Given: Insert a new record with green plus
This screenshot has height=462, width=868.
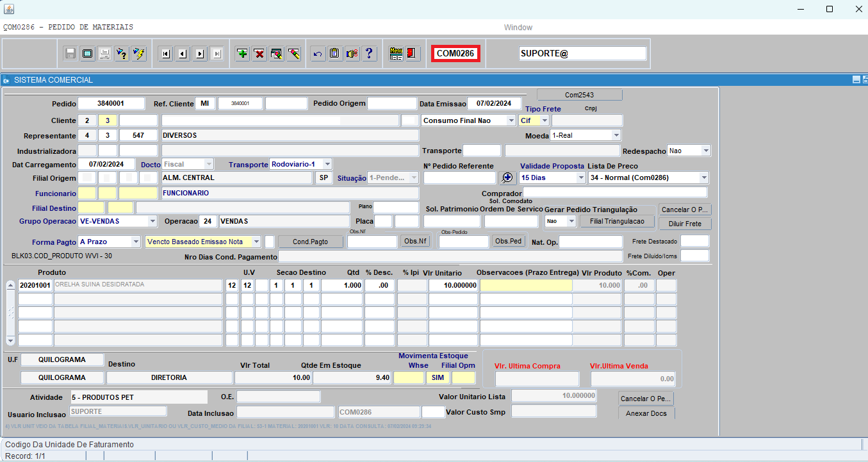Looking at the screenshot, I should [x=242, y=54].
